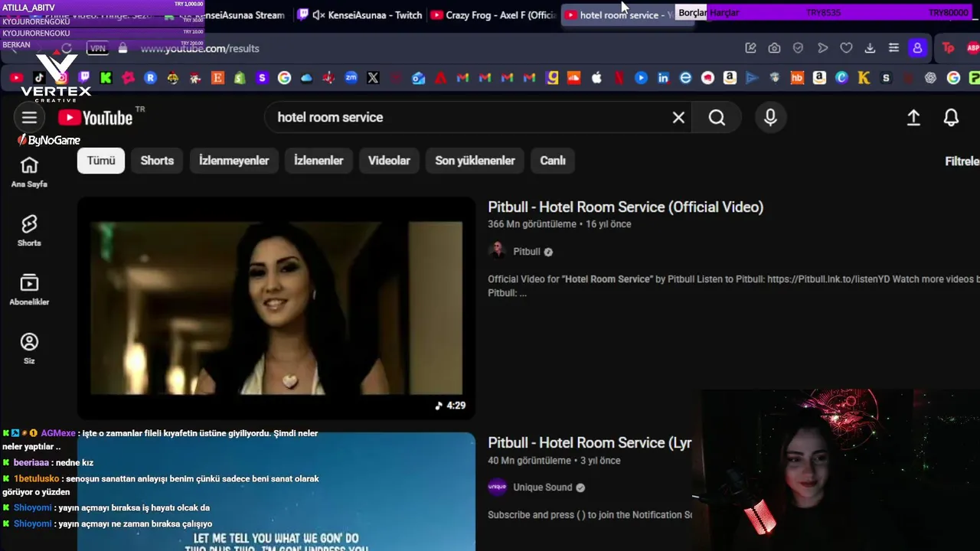Go to Ana Sayfa in the sidebar
980x551 pixels.
pos(29,172)
